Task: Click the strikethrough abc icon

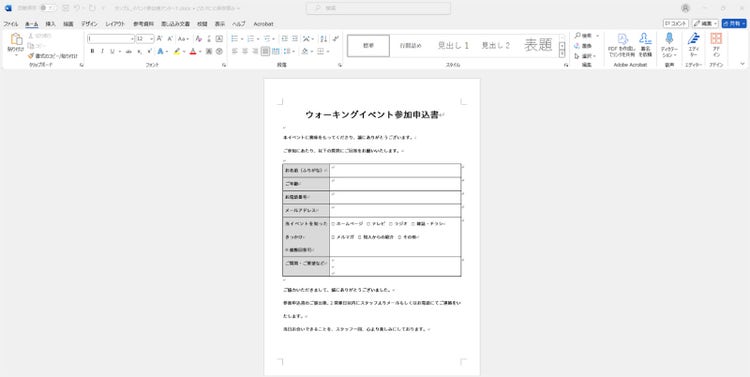Action: point(129,51)
